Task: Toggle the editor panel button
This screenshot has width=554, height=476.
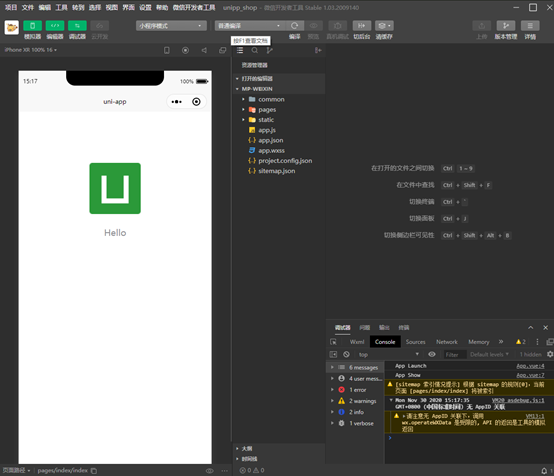Action: pos(55,26)
